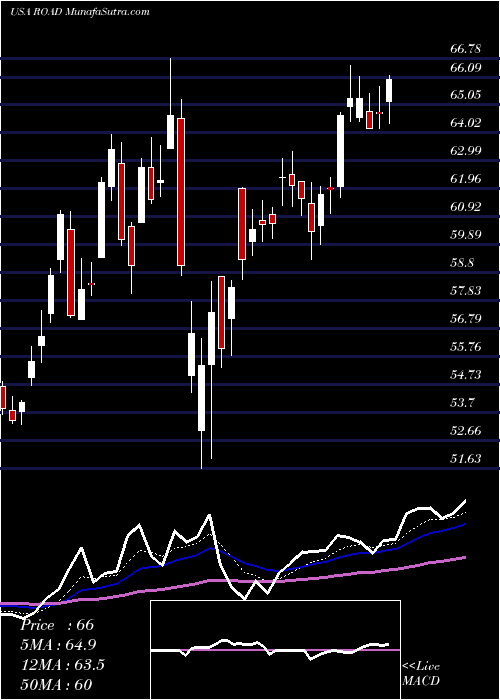
Task: Select the 60.92 price axis label
Action: coord(466,207)
